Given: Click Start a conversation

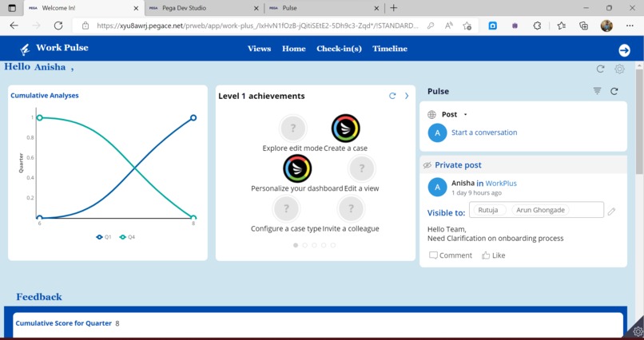Looking at the screenshot, I should 484,132.
